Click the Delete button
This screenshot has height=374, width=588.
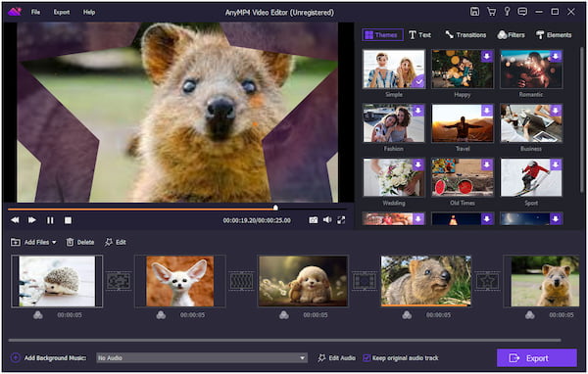point(80,242)
